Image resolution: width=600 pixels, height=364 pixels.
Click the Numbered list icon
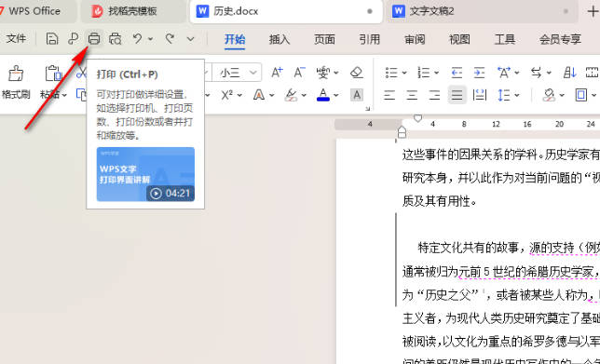coord(424,73)
